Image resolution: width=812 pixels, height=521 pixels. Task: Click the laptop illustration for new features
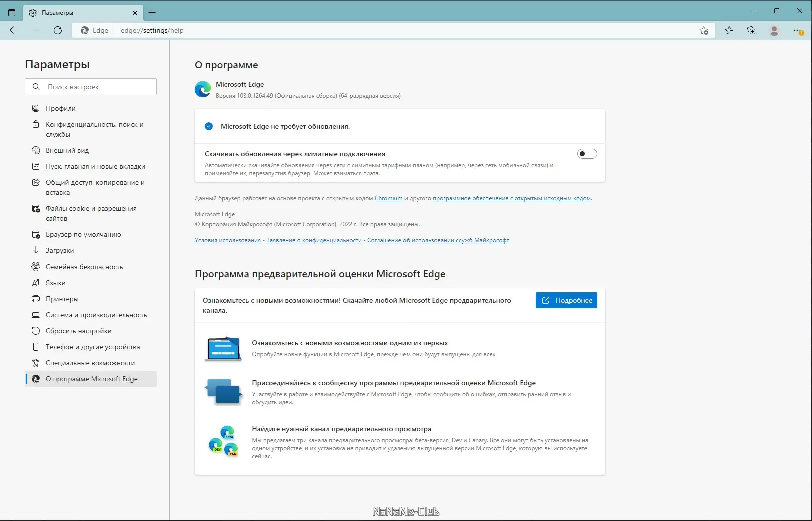click(223, 348)
